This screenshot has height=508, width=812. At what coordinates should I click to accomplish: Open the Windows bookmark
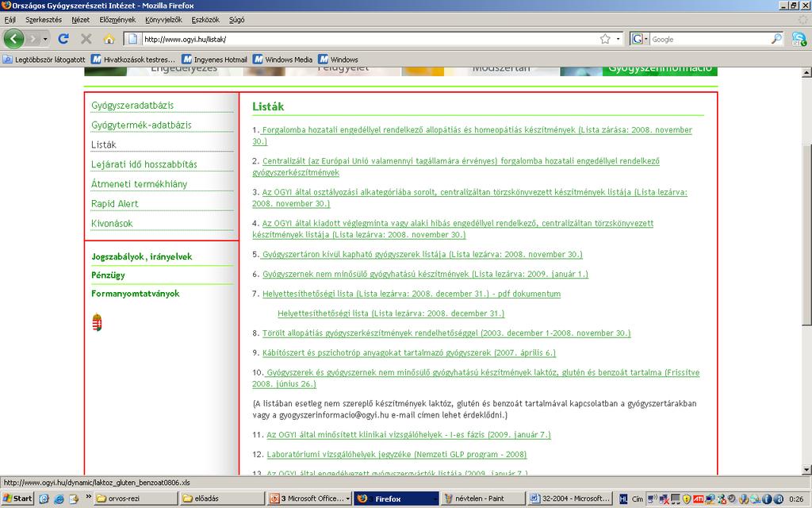[338, 60]
